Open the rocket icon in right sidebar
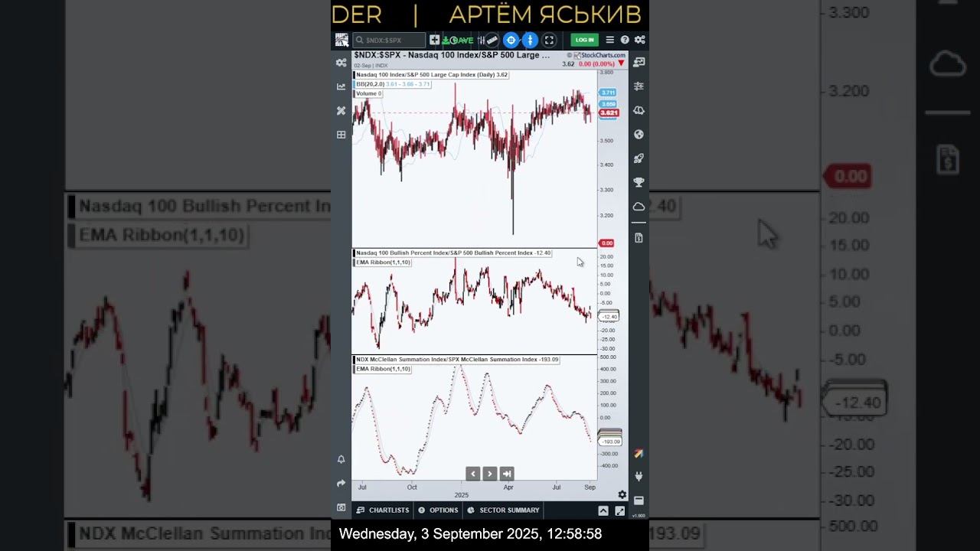The width and height of the screenshot is (980, 551). pyautogui.click(x=639, y=158)
